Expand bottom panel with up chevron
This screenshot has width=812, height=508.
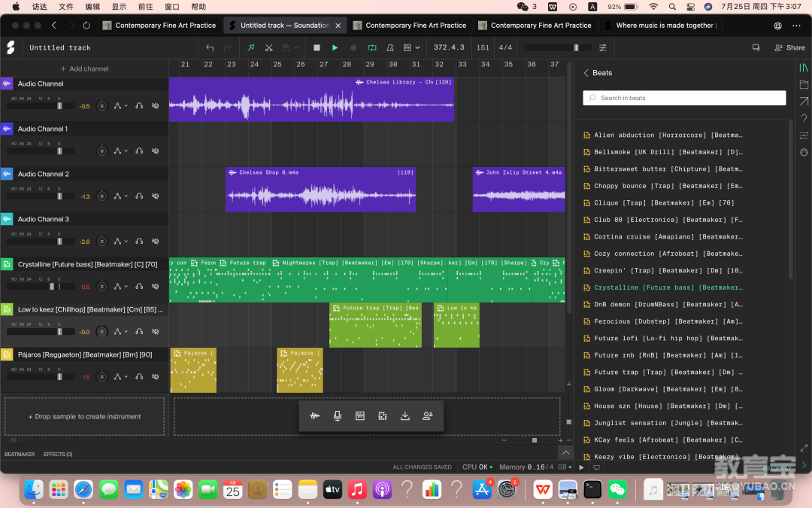coord(566,452)
